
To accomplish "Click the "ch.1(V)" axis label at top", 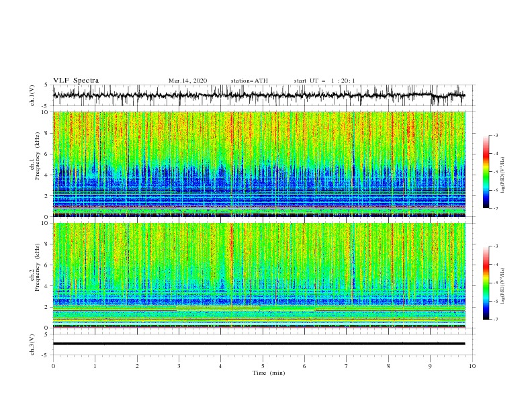I will (x=32, y=95).
